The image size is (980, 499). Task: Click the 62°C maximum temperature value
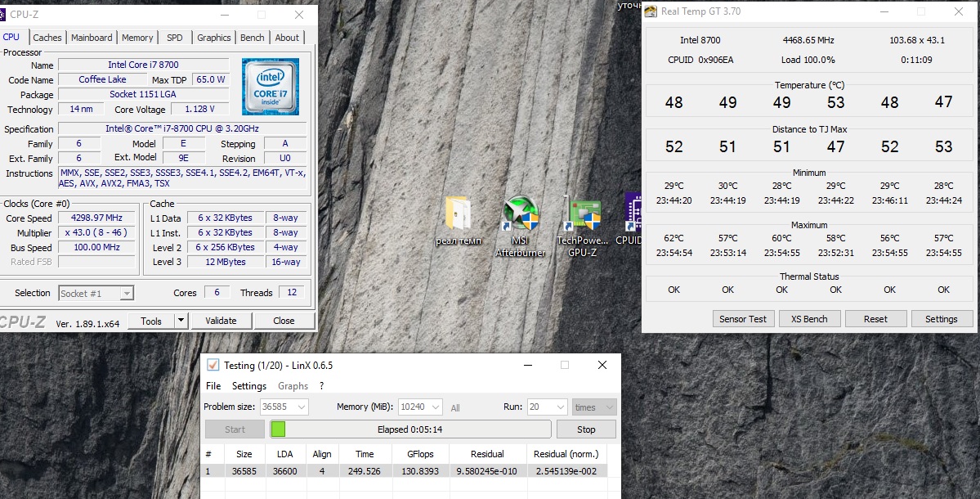pos(673,238)
